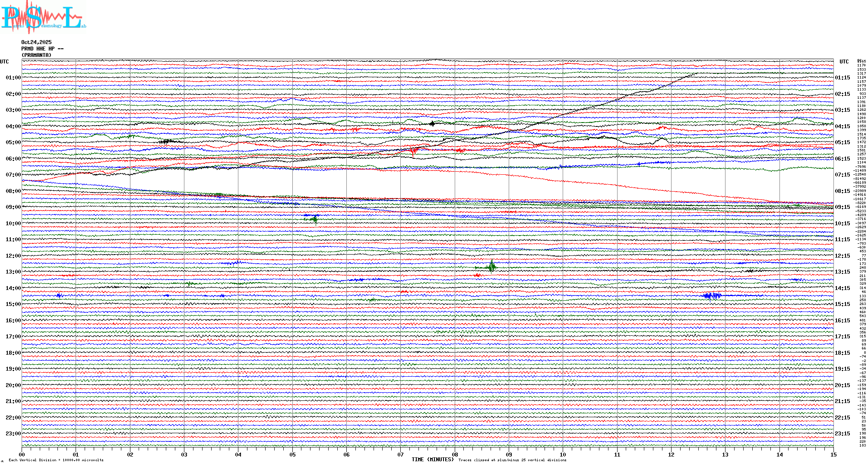Click the 20:15 label on right axis
The height and width of the screenshot is (466, 868).
tap(842, 385)
